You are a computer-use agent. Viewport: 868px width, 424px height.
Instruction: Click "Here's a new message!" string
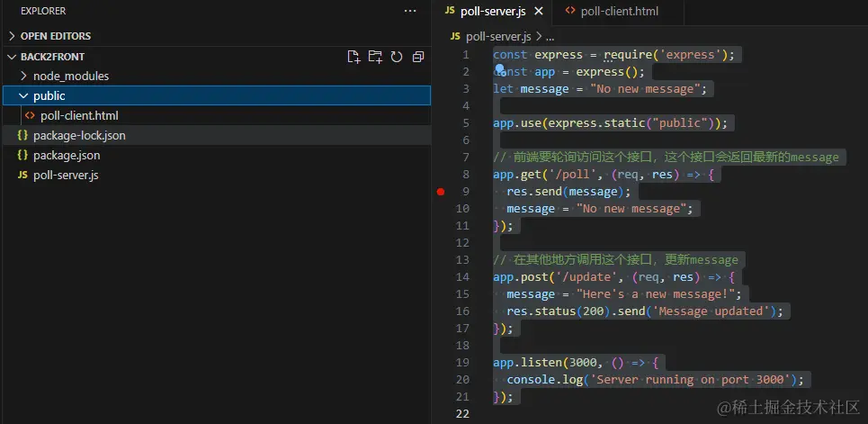tap(655, 294)
